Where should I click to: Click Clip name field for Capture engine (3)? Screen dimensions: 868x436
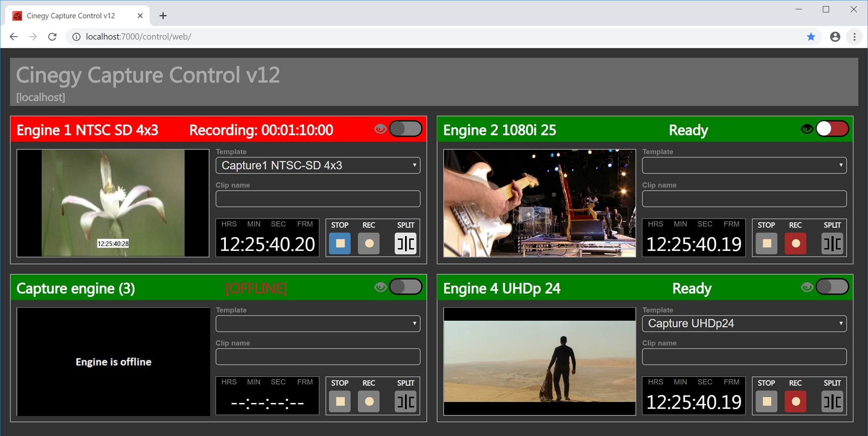[x=318, y=357]
